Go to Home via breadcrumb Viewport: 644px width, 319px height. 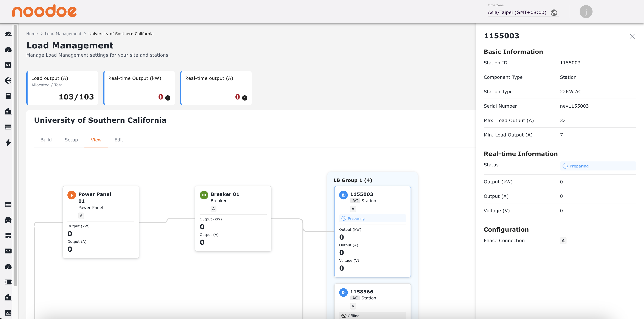tap(32, 34)
